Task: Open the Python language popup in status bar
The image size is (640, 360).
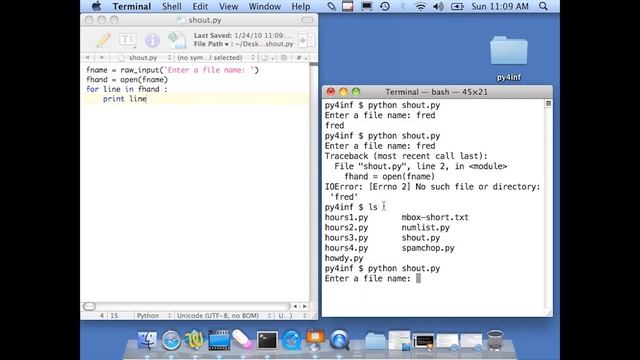Action: pyautogui.click(x=153, y=316)
